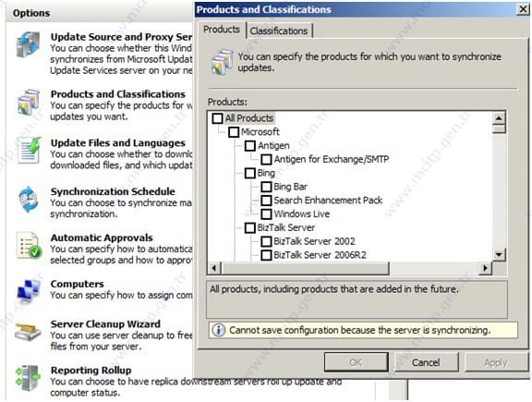Check the All Products checkbox
The image size is (532, 402).
pyautogui.click(x=217, y=118)
